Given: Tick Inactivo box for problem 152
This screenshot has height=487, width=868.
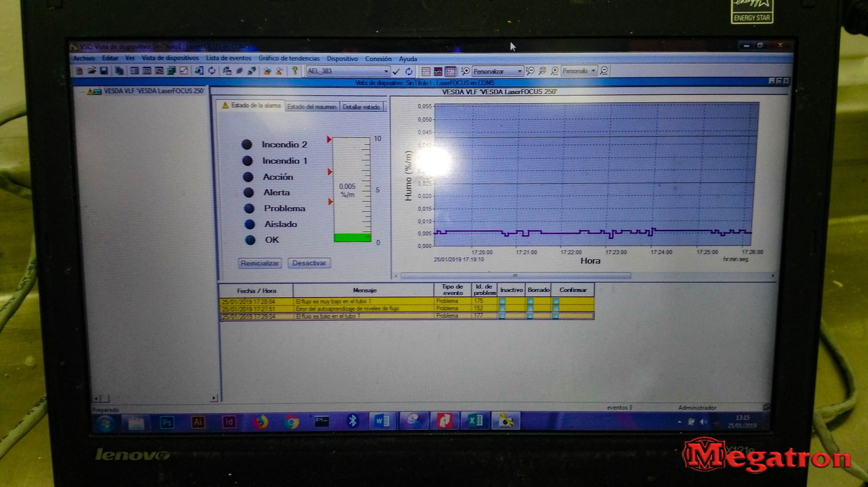Looking at the screenshot, I should point(502,308).
